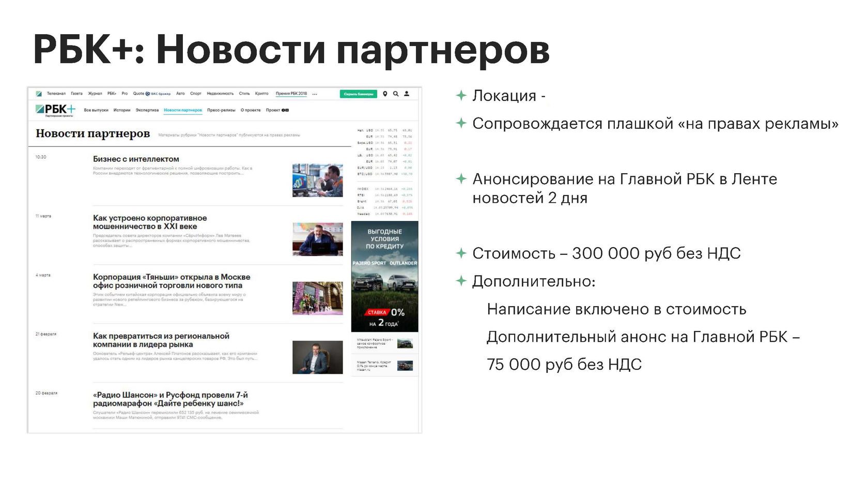The image size is (868, 484).
Task: Click the '10:30' timestamp
Action: click(x=41, y=157)
